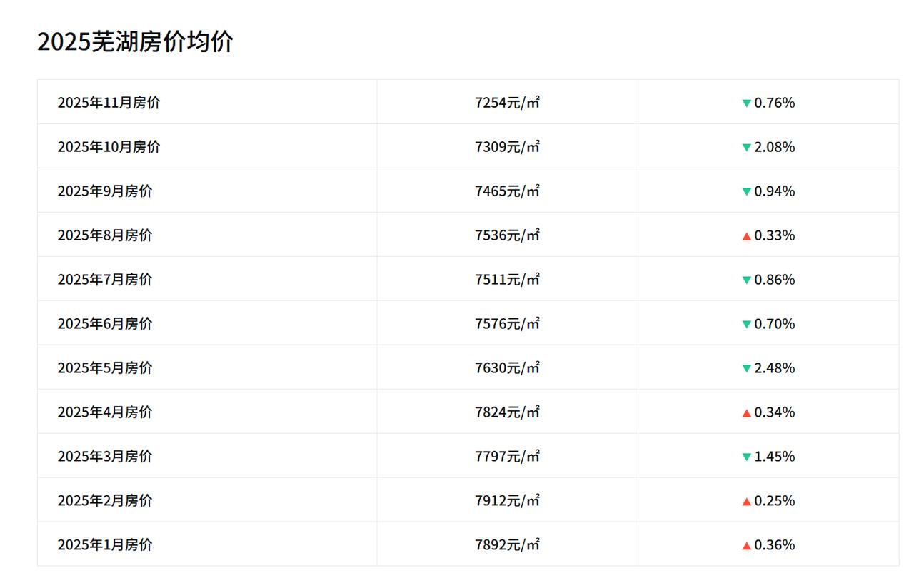The width and height of the screenshot is (914, 588).
Task: Select the 2025年2月房价 row label
Action: [x=105, y=501]
